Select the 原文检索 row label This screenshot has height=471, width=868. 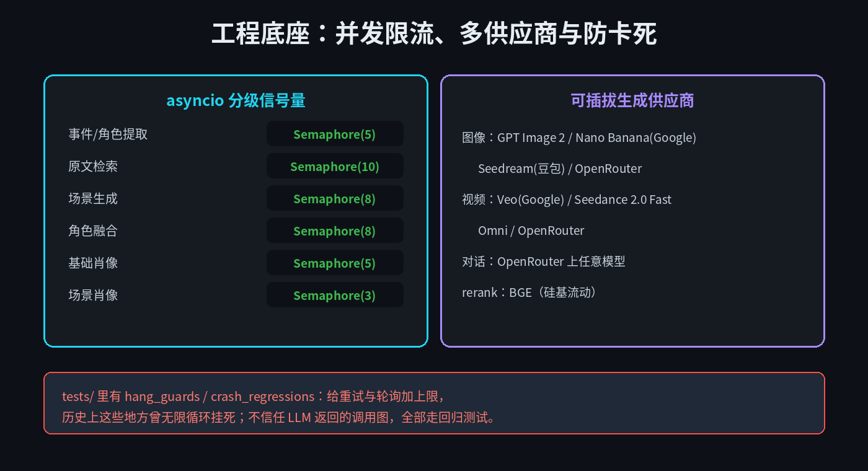(93, 166)
